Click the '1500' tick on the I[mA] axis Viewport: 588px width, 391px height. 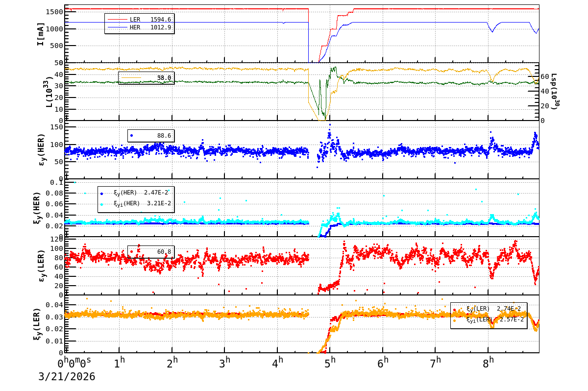pyautogui.click(x=53, y=11)
